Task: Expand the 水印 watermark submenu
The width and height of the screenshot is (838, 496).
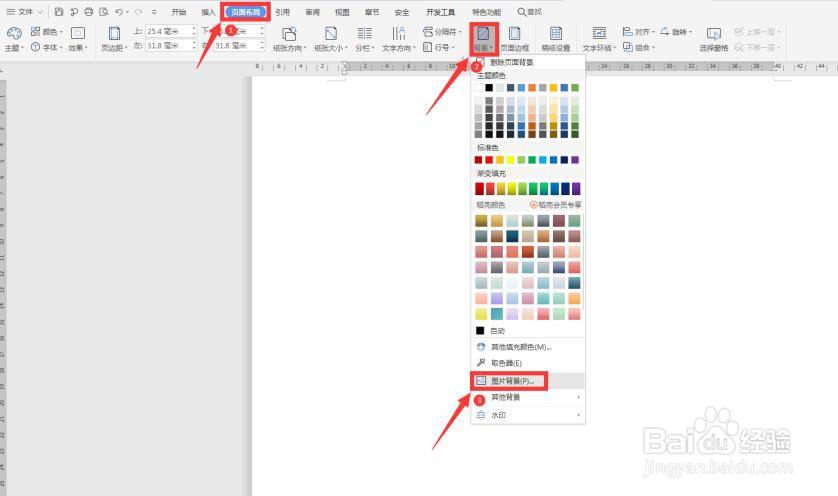Action: [528, 415]
